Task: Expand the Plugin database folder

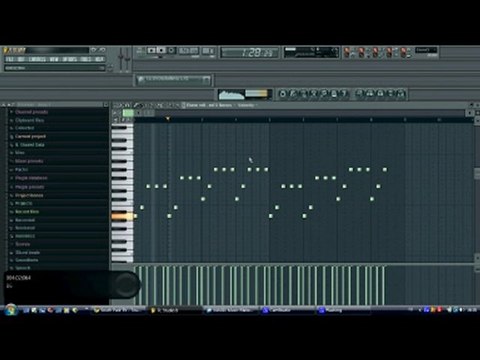Action: tap(31, 178)
